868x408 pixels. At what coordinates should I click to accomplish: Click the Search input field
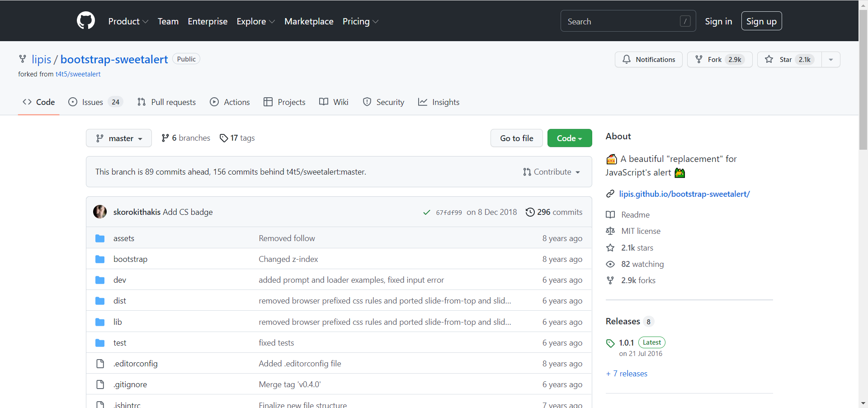point(622,21)
